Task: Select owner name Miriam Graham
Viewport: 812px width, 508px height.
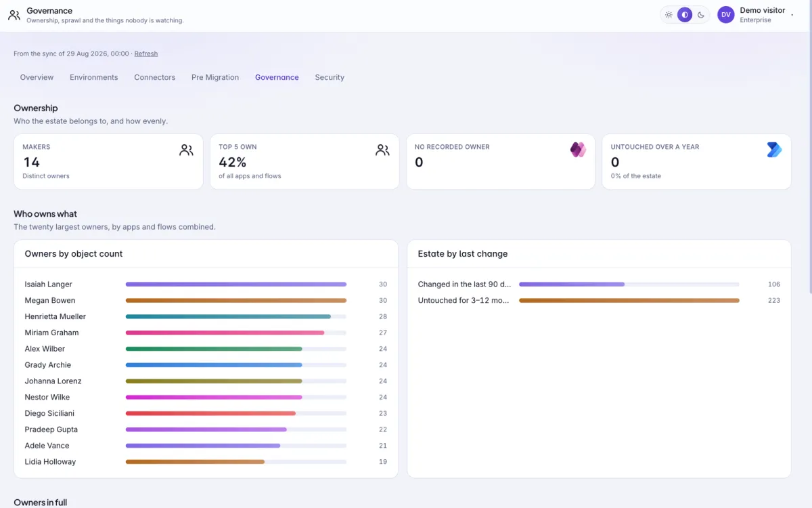Action: click(x=51, y=333)
